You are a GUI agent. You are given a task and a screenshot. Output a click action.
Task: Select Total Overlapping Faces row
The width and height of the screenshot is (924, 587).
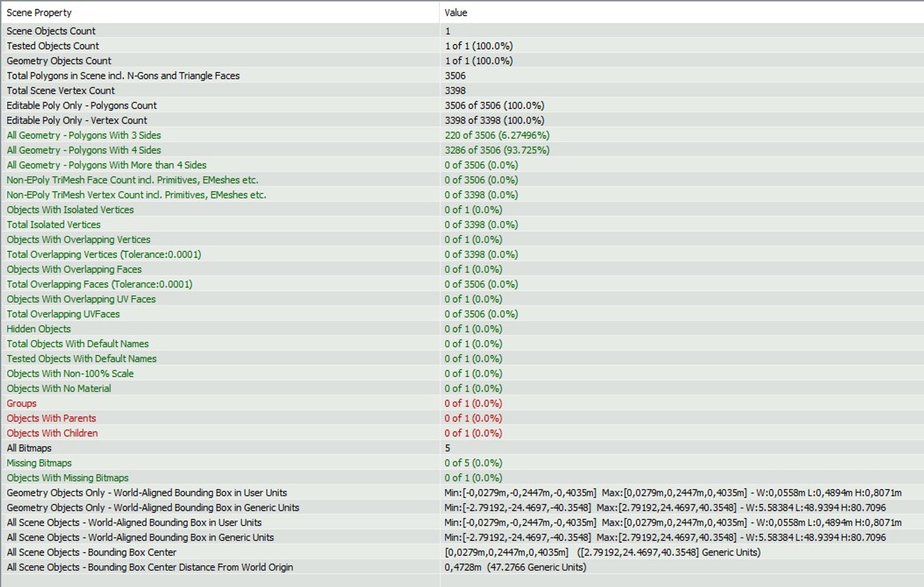click(462, 284)
